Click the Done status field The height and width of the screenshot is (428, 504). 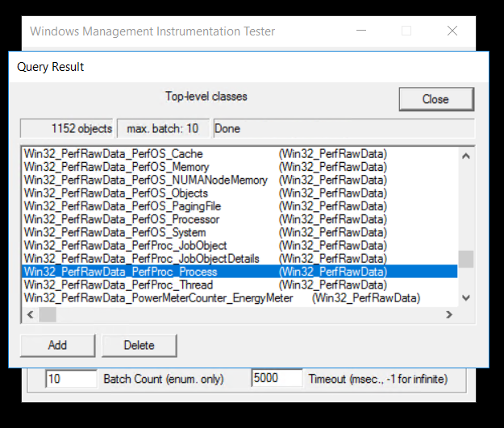pyautogui.click(x=344, y=128)
